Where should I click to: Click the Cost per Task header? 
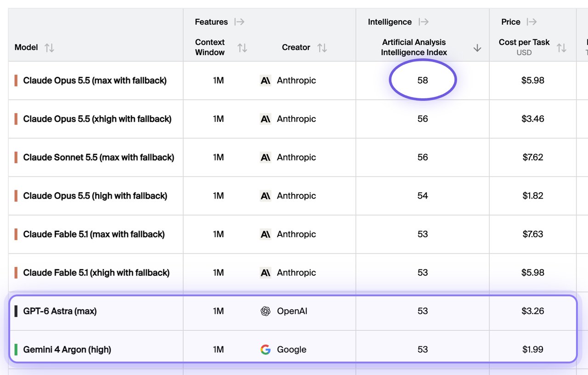click(524, 42)
